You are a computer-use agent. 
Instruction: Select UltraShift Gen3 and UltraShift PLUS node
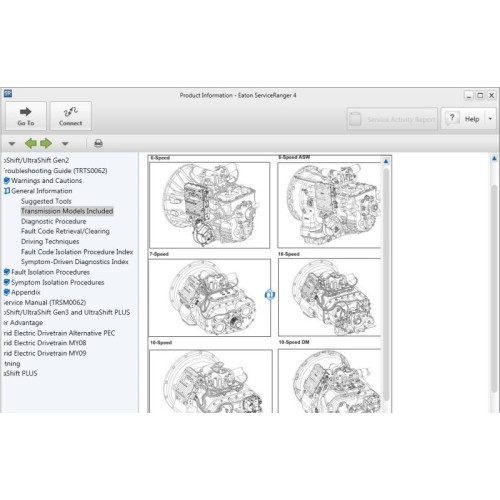(x=67, y=312)
